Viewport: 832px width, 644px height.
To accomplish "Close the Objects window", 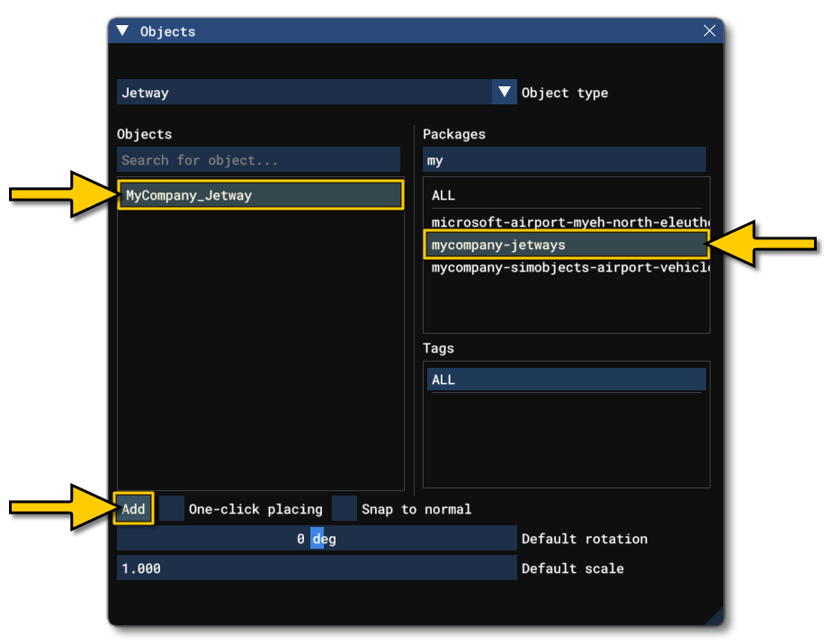I will [x=709, y=31].
